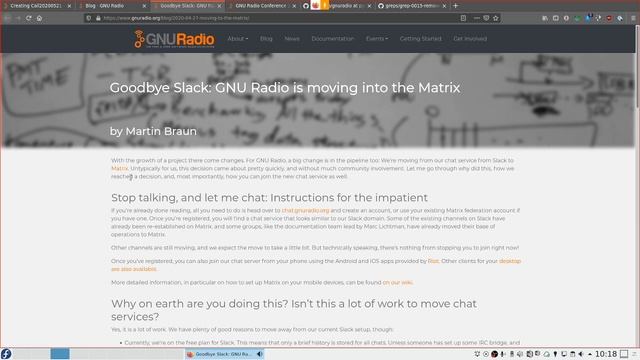
Task: Expand system tray hidden icons arrow
Action: (590, 354)
